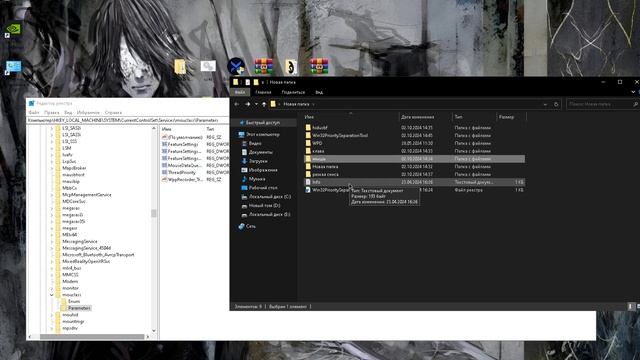Image resolution: width=640 pixels, height=360 pixels.
Task: Click the registry tree vertical scrollbar thumb
Action: tap(154, 213)
